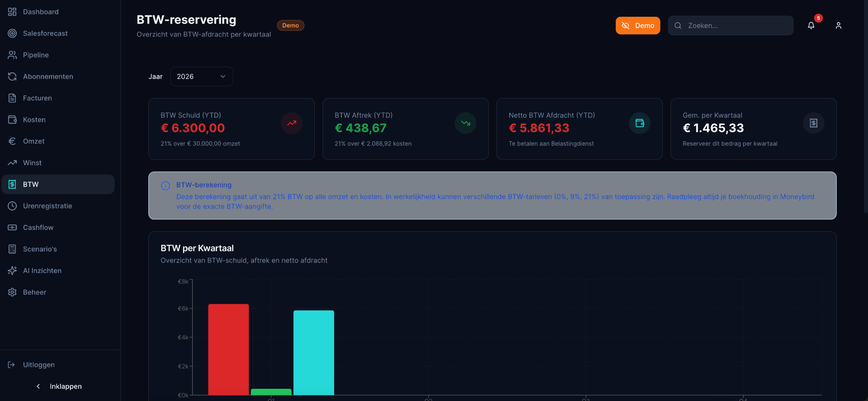Click the cyan netto afdracht bar
This screenshot has width=868, height=401.
point(314,353)
